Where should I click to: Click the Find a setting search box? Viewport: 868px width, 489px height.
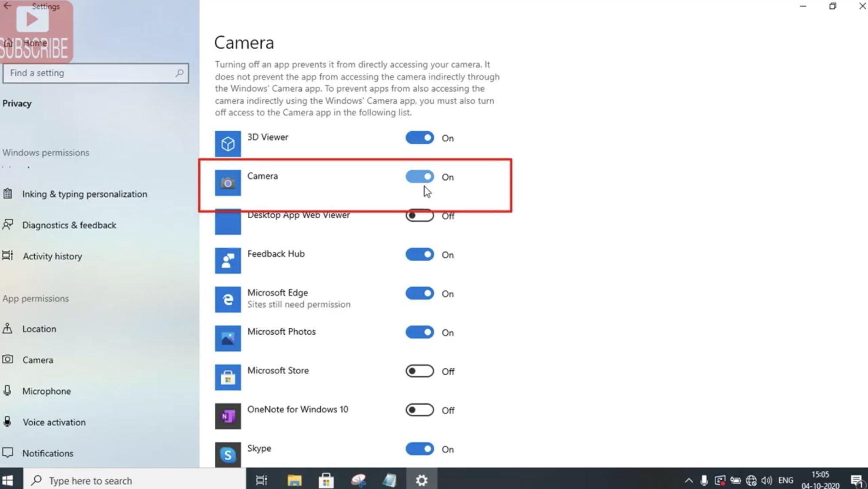coord(96,73)
